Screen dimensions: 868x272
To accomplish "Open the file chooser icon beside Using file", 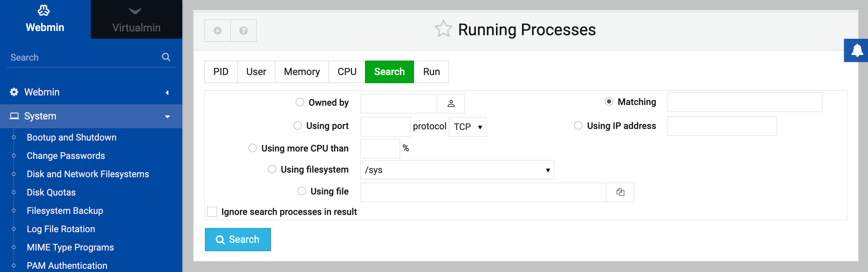I will pos(620,192).
